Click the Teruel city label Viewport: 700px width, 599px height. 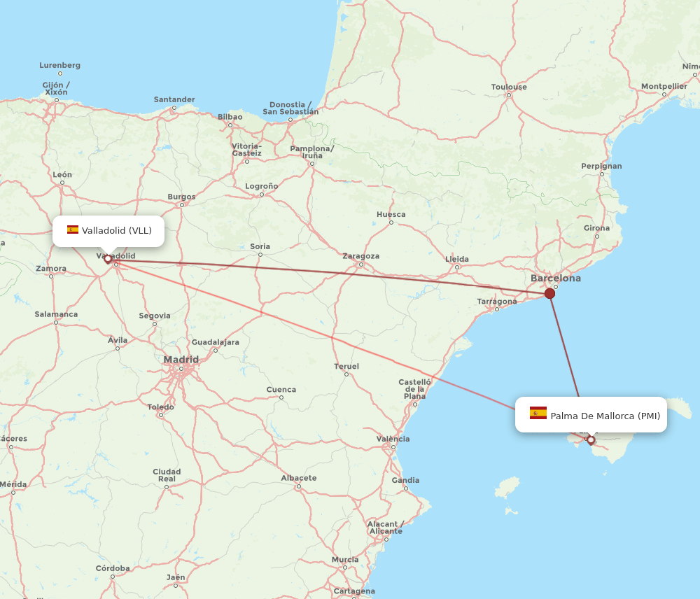(x=346, y=367)
